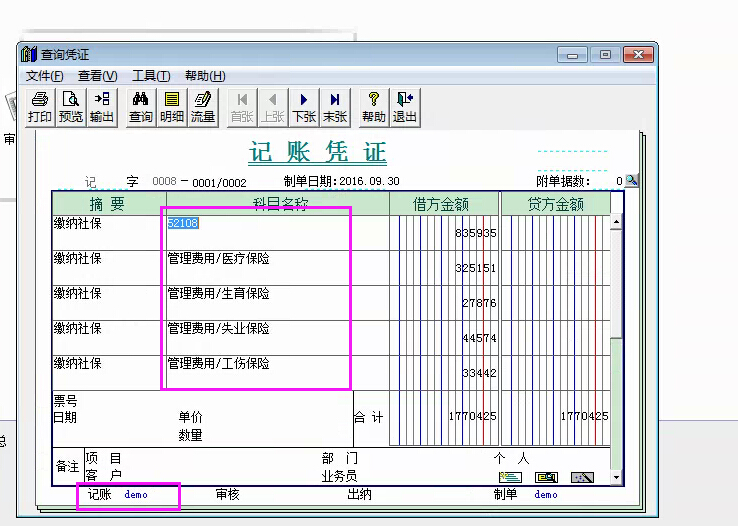Click the debit total 1770425

[473, 416]
